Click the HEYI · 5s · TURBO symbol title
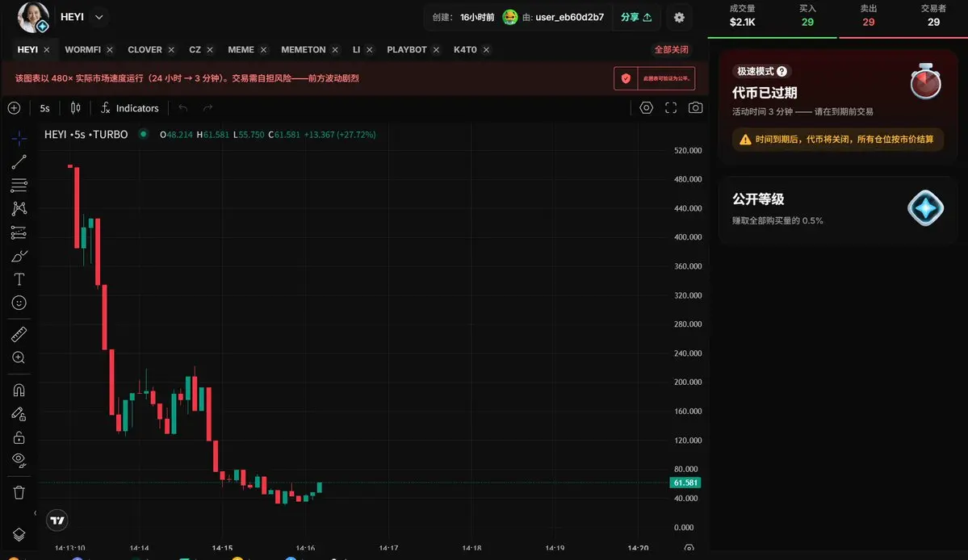Viewport: 968px width, 560px height. click(x=86, y=135)
